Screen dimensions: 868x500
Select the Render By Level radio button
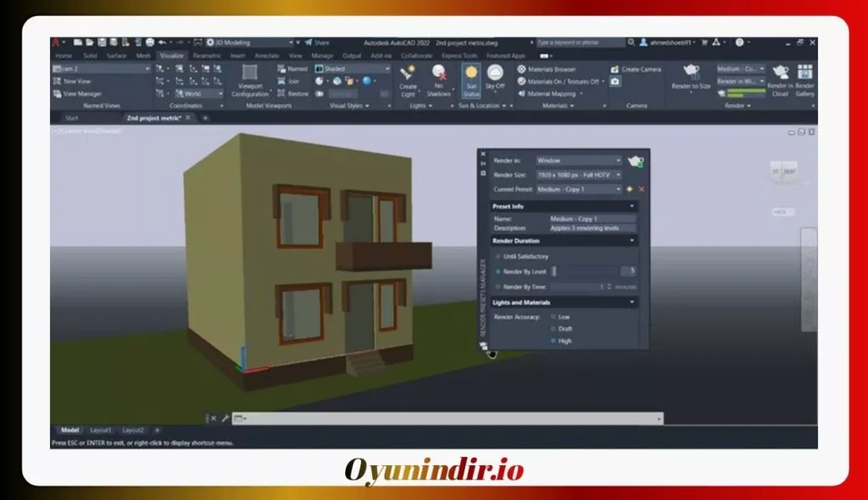[x=498, y=271]
